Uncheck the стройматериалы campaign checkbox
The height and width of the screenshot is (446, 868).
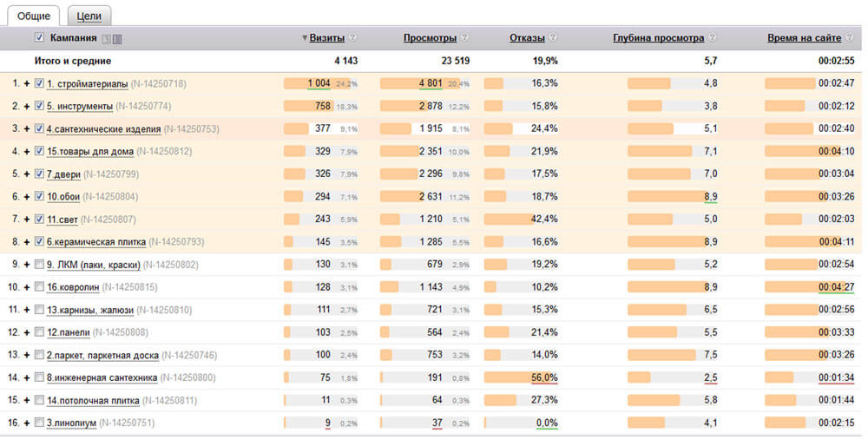(39, 84)
